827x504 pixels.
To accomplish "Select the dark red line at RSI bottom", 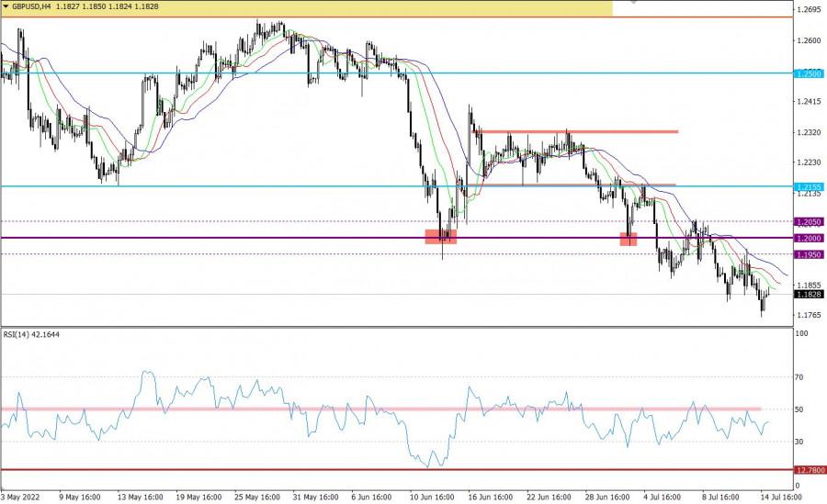I will coord(397,469).
